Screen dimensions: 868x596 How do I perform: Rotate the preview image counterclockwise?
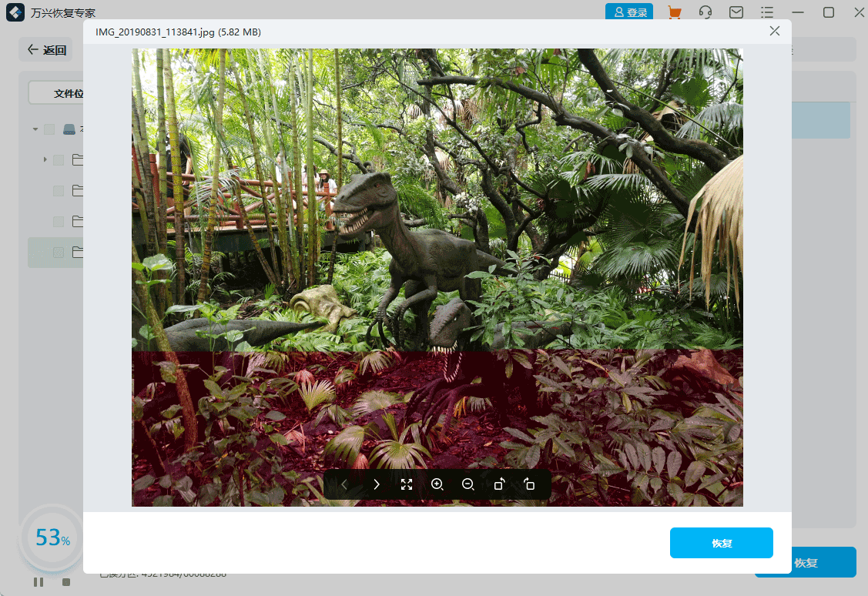coord(499,484)
